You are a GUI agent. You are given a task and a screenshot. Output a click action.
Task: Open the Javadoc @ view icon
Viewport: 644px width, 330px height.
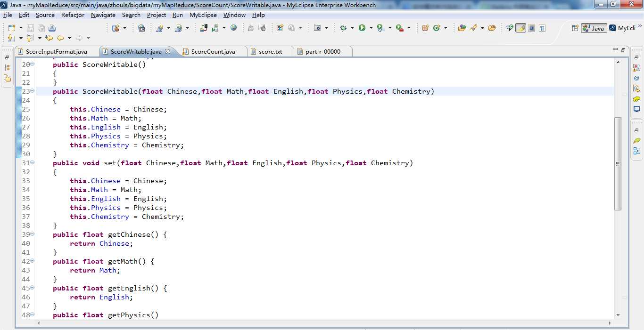click(x=636, y=78)
